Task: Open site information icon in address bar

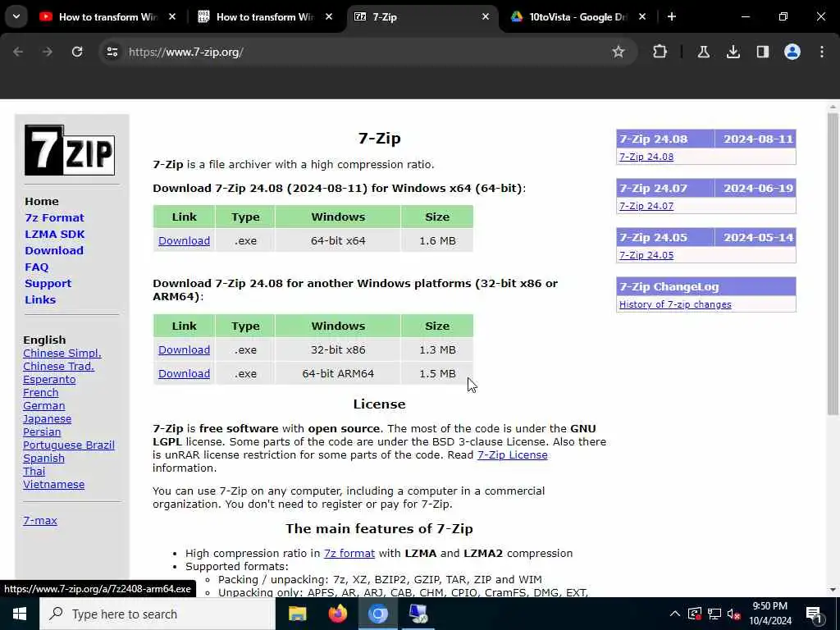Action: click(112, 52)
